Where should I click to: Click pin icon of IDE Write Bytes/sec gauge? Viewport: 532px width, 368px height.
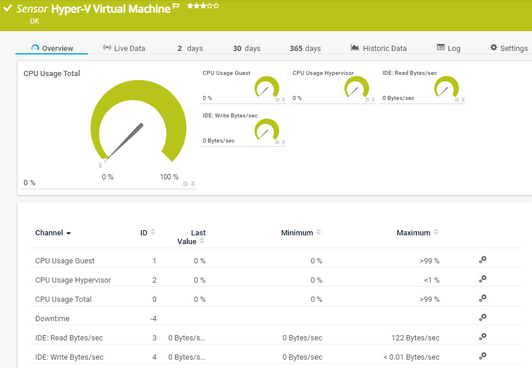tap(283, 142)
